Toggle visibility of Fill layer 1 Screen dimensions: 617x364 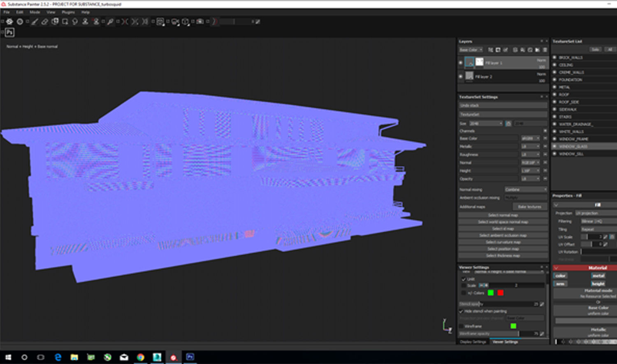coord(461,63)
